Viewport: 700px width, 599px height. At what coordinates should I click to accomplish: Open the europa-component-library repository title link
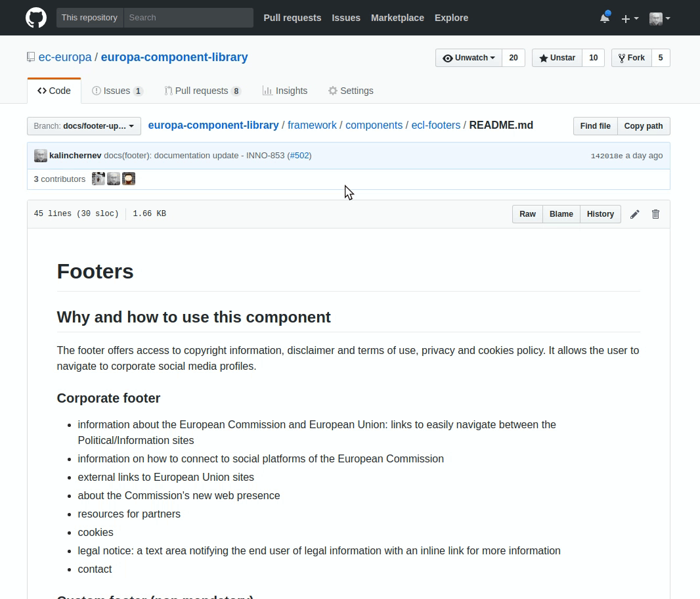[174, 57]
